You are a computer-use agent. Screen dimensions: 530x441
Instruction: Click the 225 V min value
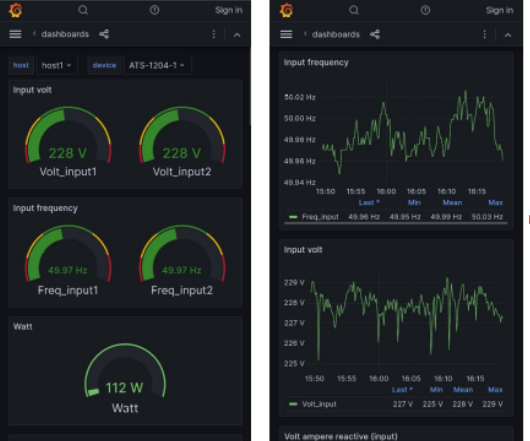pos(432,404)
